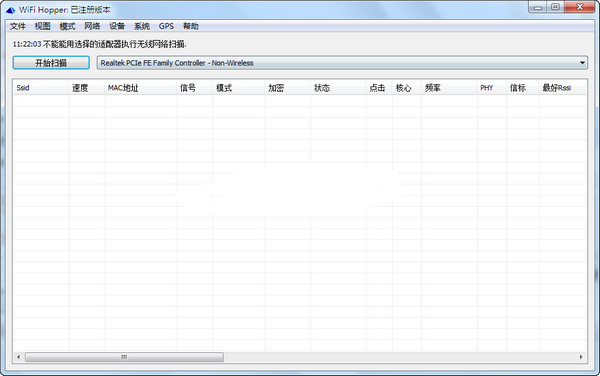Click the horizontal scrollbar thumb

(x=124, y=357)
